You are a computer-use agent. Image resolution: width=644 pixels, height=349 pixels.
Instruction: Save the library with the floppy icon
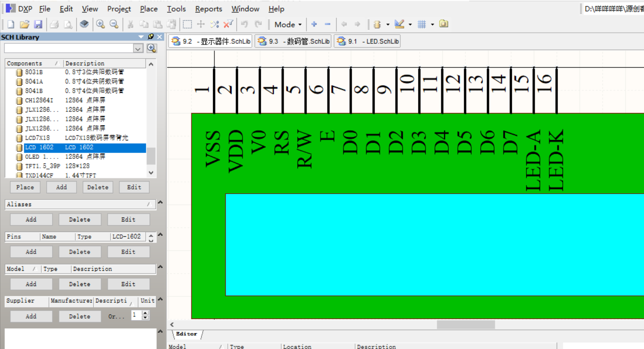pyautogui.click(x=38, y=24)
